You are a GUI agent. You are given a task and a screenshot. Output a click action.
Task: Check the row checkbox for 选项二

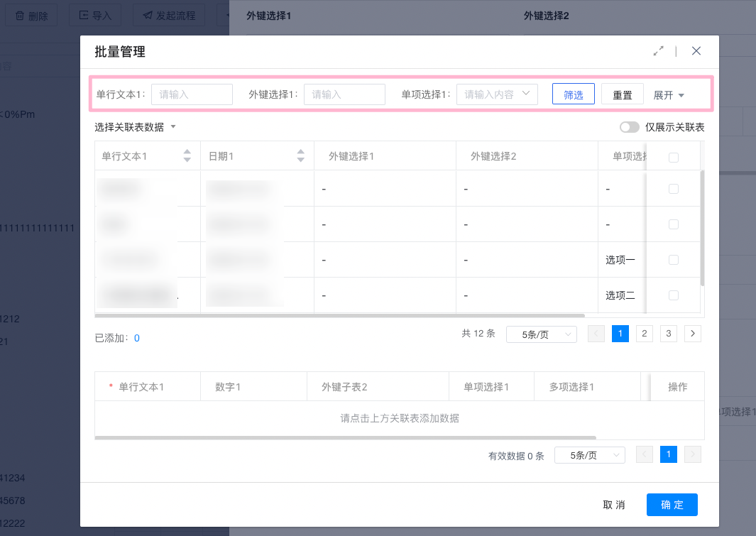coord(674,295)
